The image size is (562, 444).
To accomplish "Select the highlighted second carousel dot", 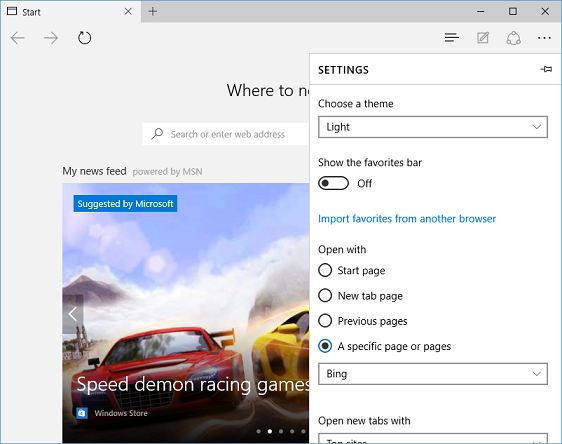I will 270,431.
